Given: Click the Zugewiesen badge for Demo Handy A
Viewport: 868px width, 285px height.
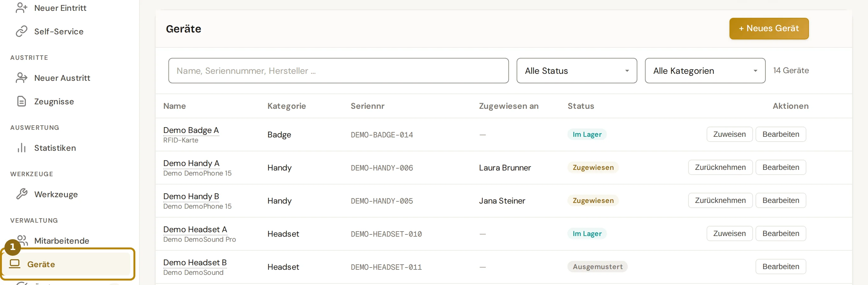Looking at the screenshot, I should pyautogui.click(x=593, y=167).
